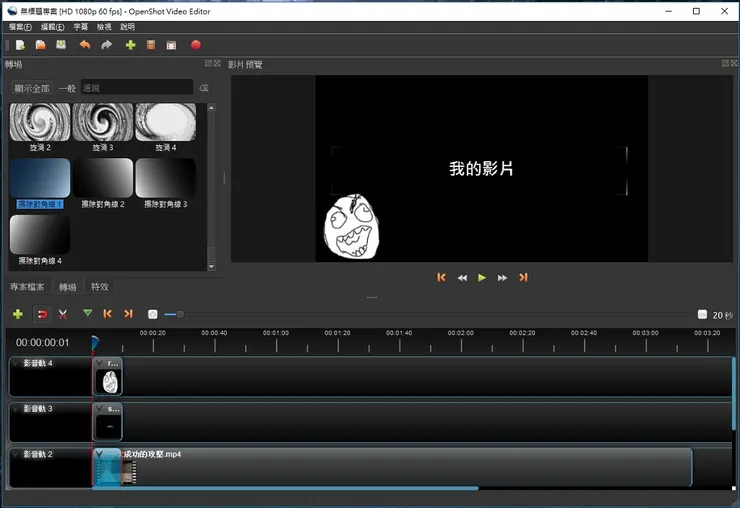740x508 pixels.
Task: Click the 成功的攻堅.mp4 clip title
Action: [152, 454]
